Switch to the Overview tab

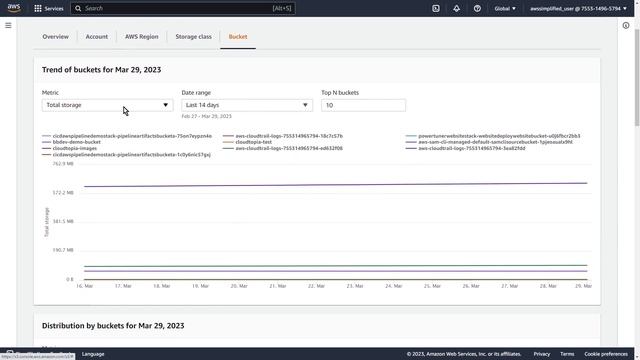(56, 37)
